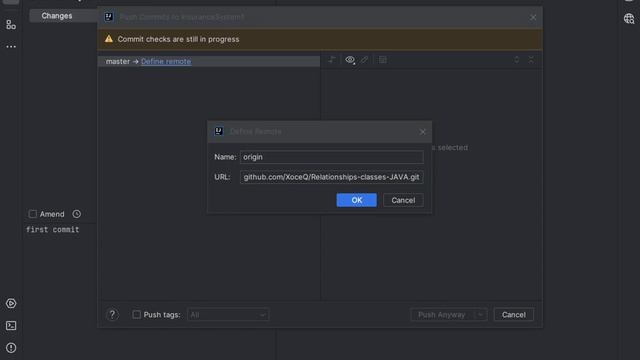Open the Structure tool window icon
Screen dimensions: 640x360
[x=11, y=24]
